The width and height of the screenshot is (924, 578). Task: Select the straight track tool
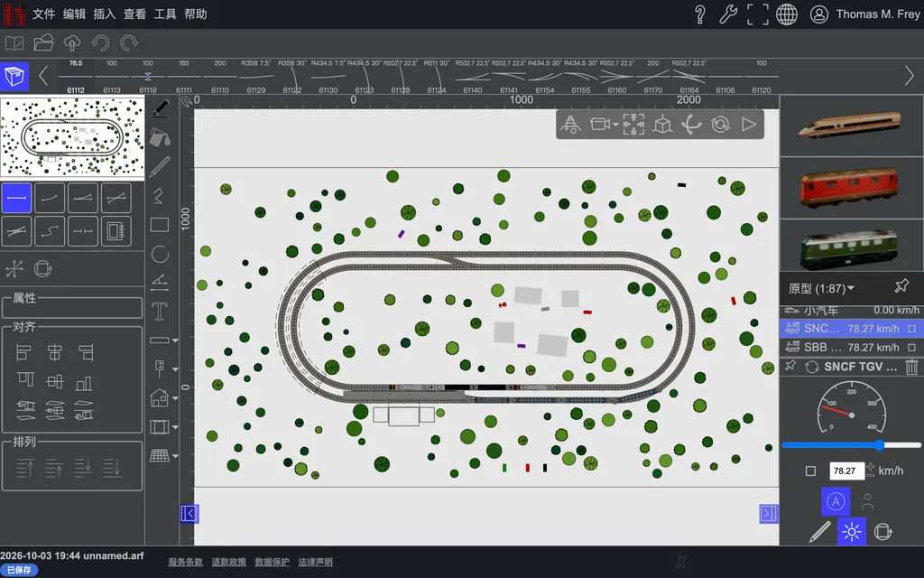(16, 198)
